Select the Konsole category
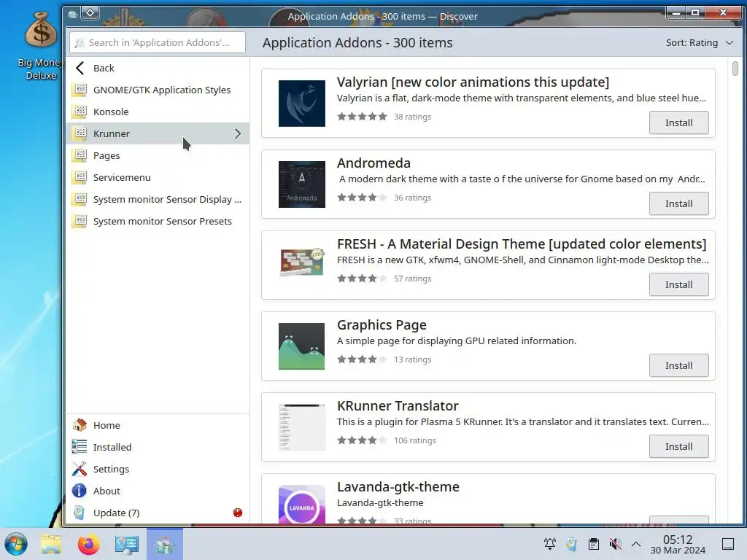The image size is (747, 560). [x=158, y=112]
